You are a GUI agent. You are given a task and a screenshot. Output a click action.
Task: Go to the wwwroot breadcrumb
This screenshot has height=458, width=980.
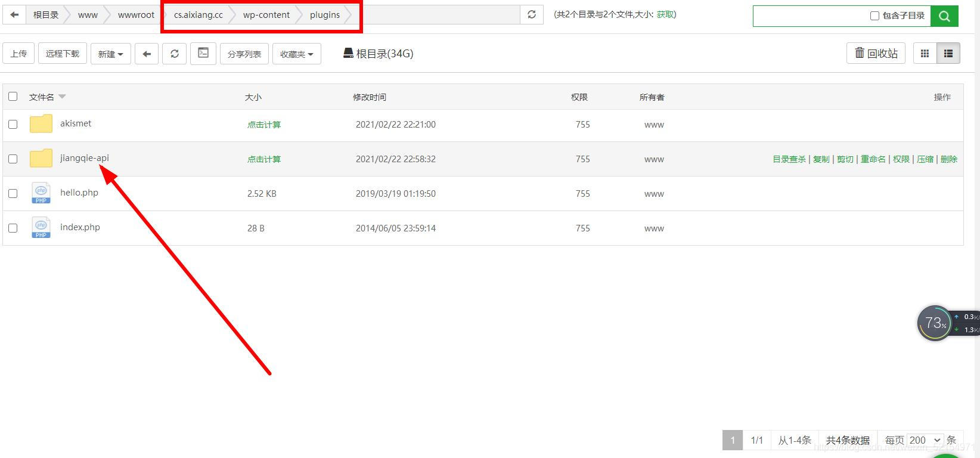pyautogui.click(x=136, y=15)
